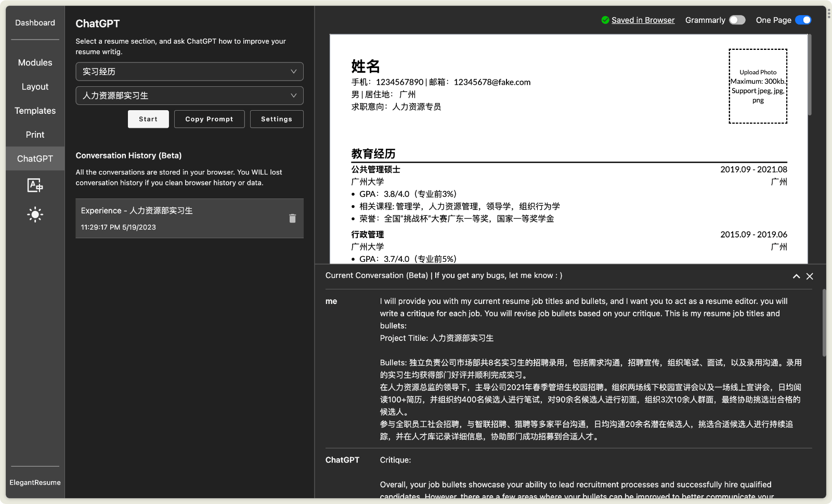Screen dimensions: 832x504
Task: Open the 人力资源部实习生 item dropdown
Action: [189, 96]
